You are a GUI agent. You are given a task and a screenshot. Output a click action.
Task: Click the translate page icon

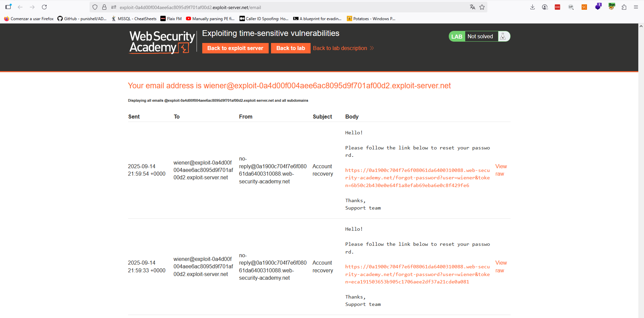tap(472, 7)
